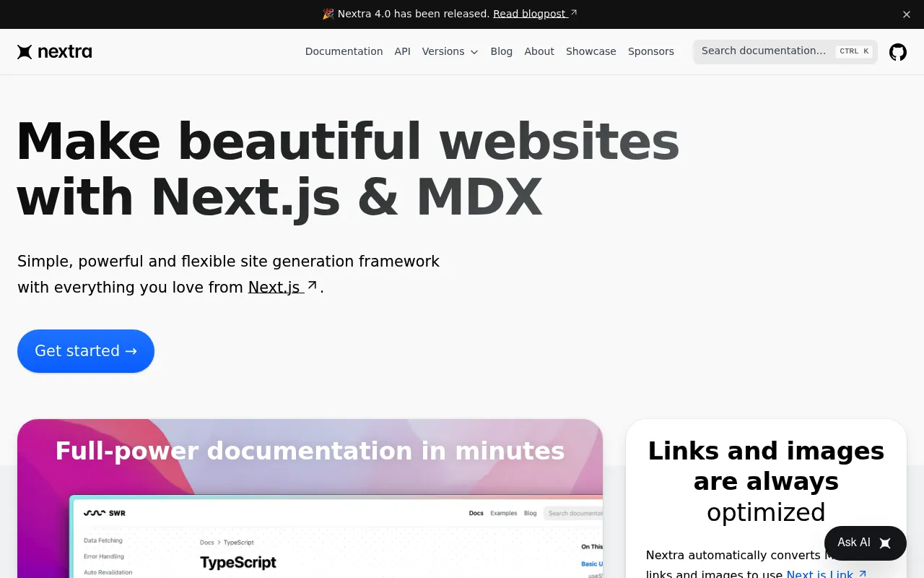This screenshot has width=924, height=578.
Task: Click the "Links and images are always optimized" heading
Action: click(766, 481)
